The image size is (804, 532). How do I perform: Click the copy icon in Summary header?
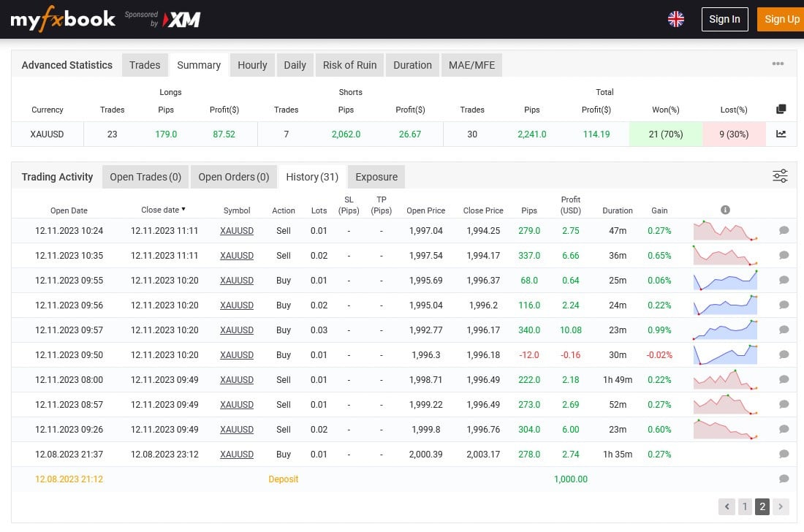coord(781,110)
